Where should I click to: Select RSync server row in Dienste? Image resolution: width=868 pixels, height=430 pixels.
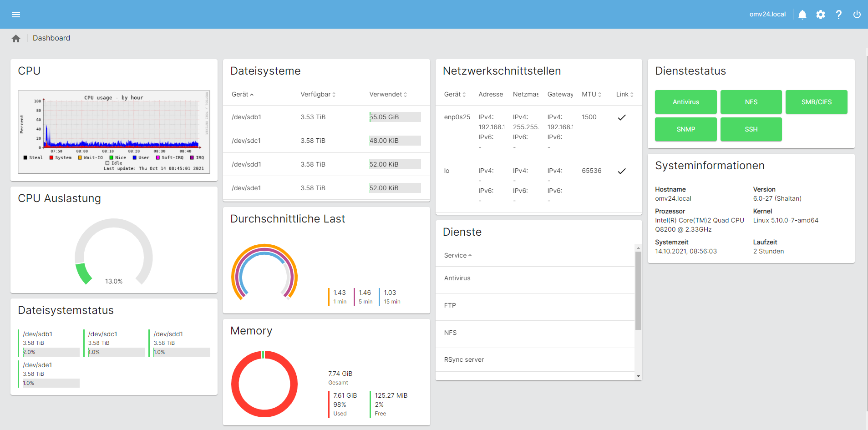pyautogui.click(x=535, y=359)
